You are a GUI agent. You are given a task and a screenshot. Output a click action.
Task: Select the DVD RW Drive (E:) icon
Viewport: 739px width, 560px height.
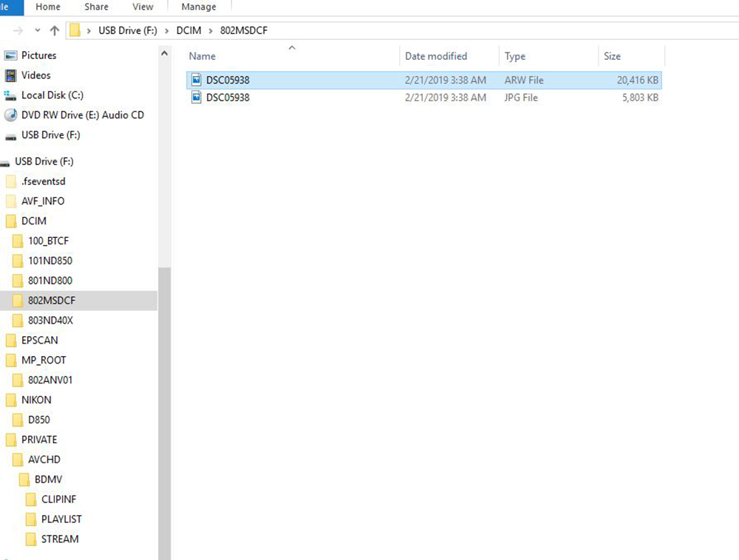click(10, 115)
